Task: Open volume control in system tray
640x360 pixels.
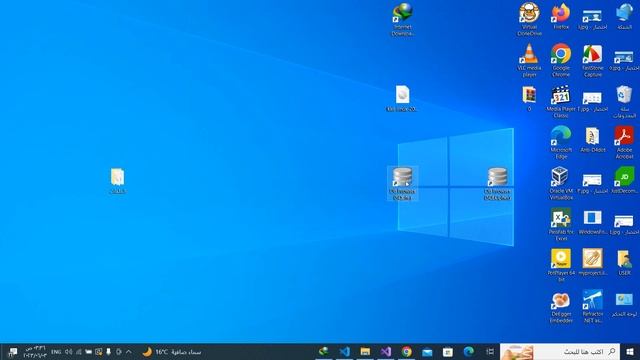Action: click(69, 351)
